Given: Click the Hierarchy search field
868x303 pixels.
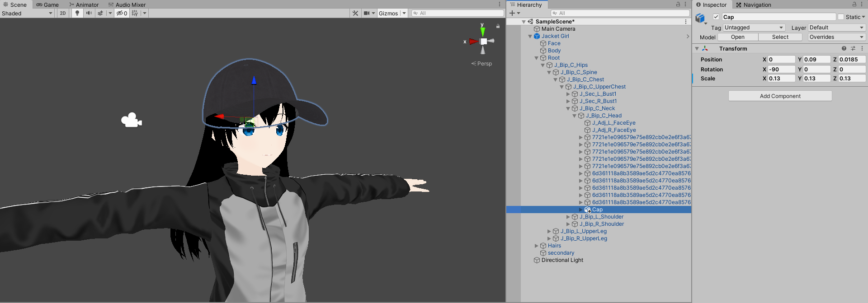Looking at the screenshot, I should pyautogui.click(x=620, y=13).
